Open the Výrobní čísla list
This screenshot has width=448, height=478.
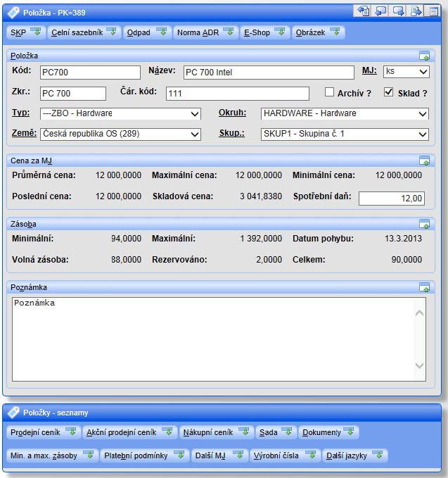[x=285, y=455]
